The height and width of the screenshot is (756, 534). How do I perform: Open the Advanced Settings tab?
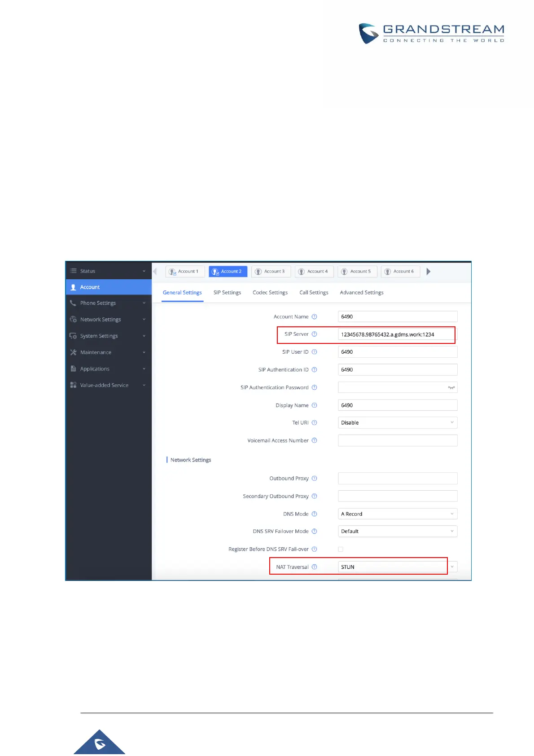(362, 293)
